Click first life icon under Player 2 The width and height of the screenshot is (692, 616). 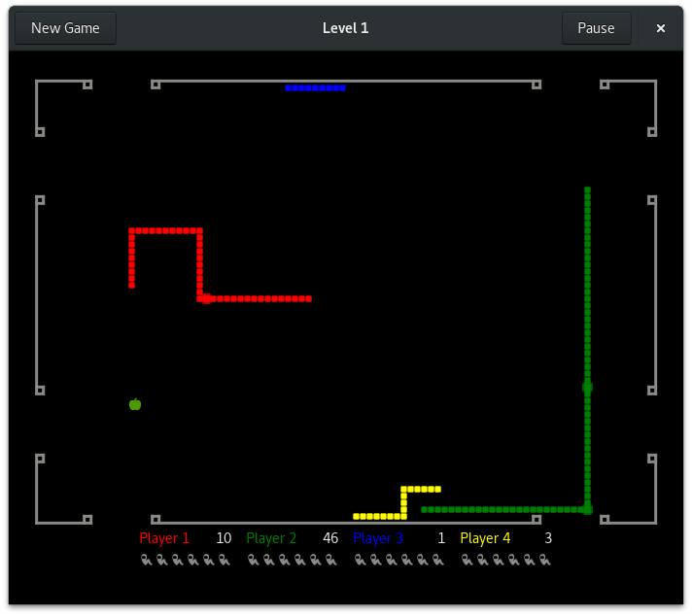click(x=253, y=560)
